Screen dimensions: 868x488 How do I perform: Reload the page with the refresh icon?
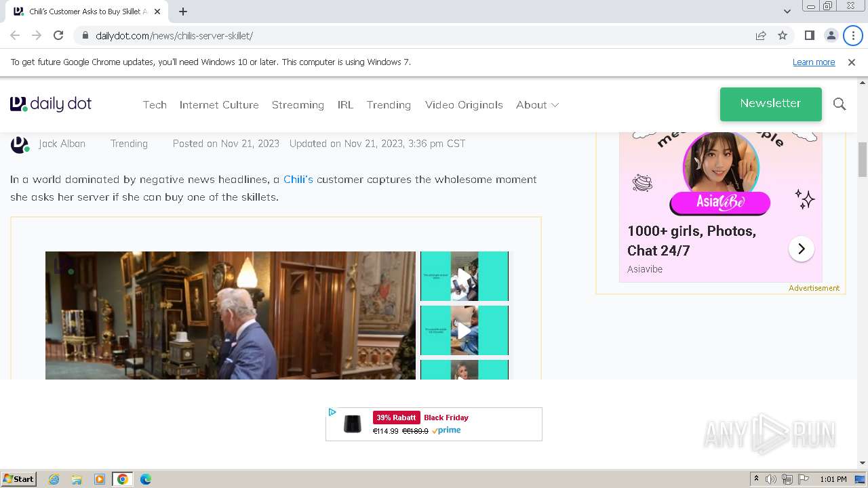(x=58, y=35)
